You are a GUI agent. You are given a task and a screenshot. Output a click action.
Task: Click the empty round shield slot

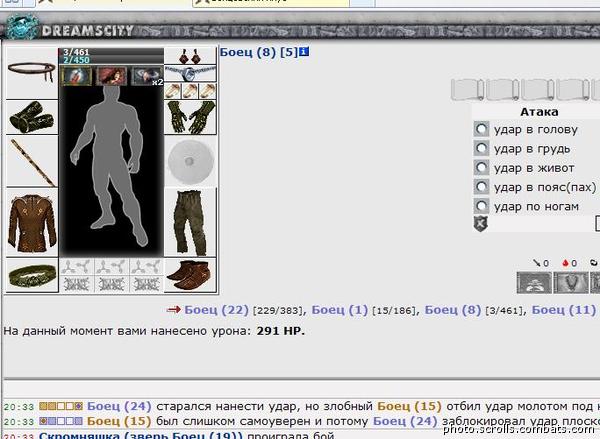pos(190,162)
